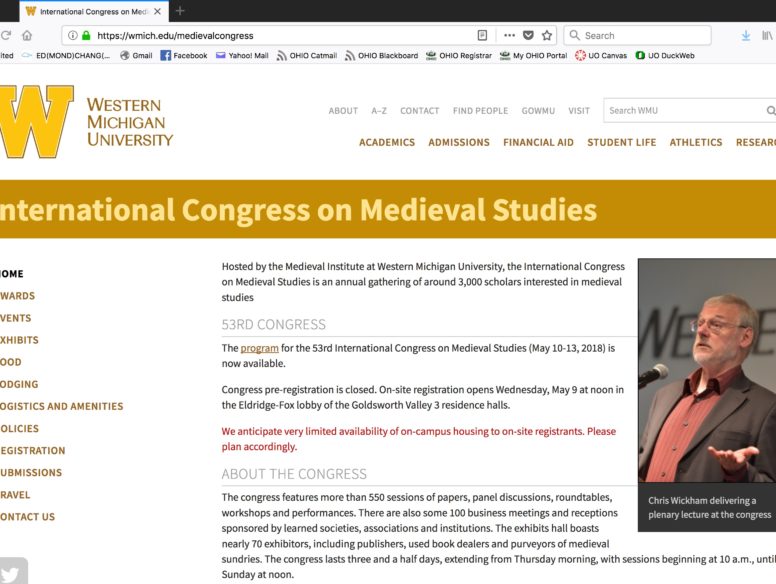Bookmark this page with the star icon
Image resolution: width=776 pixels, height=584 pixels.
click(547, 35)
